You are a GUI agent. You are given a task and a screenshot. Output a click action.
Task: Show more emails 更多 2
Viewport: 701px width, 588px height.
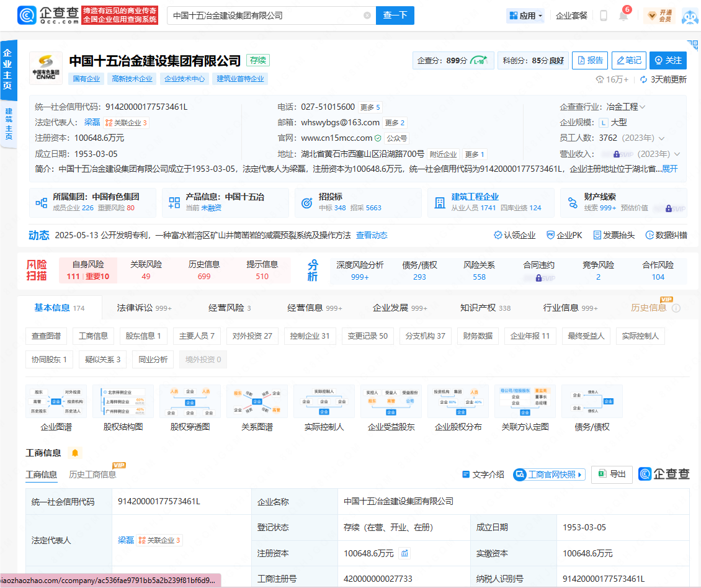tap(395, 123)
